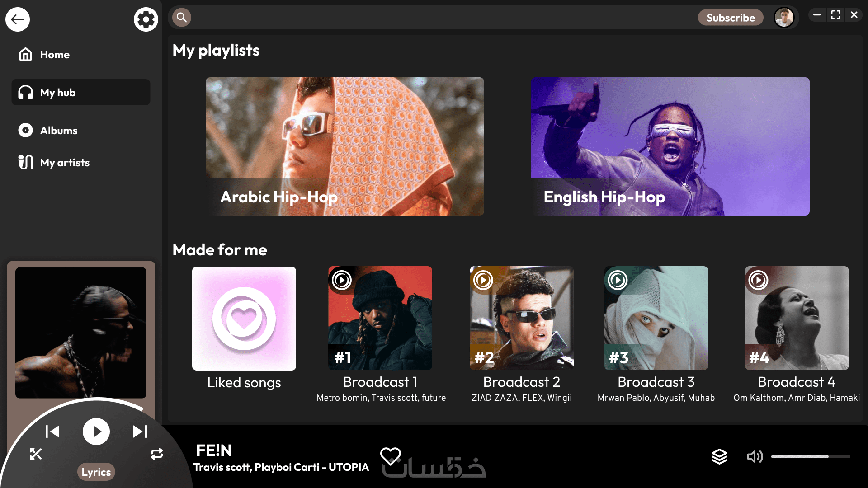Go to the previous track
Viewport: 868px width, 488px height.
(52, 432)
